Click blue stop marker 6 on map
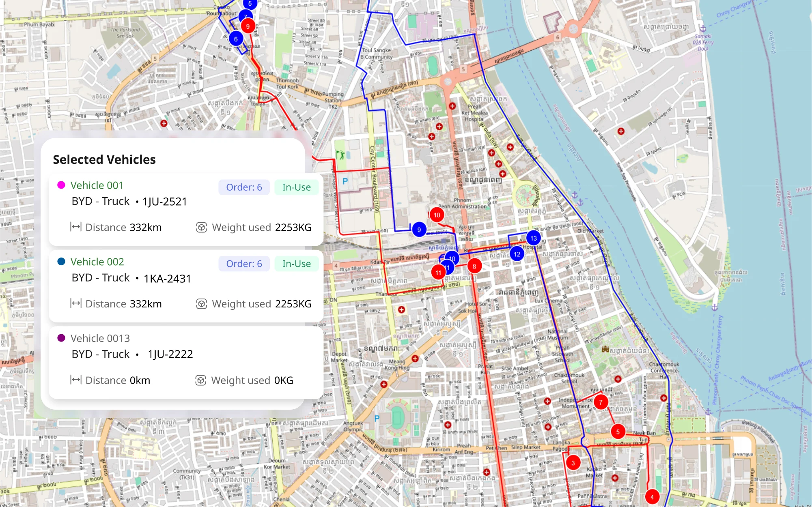Screen dimensions: 812x507 coord(236,39)
